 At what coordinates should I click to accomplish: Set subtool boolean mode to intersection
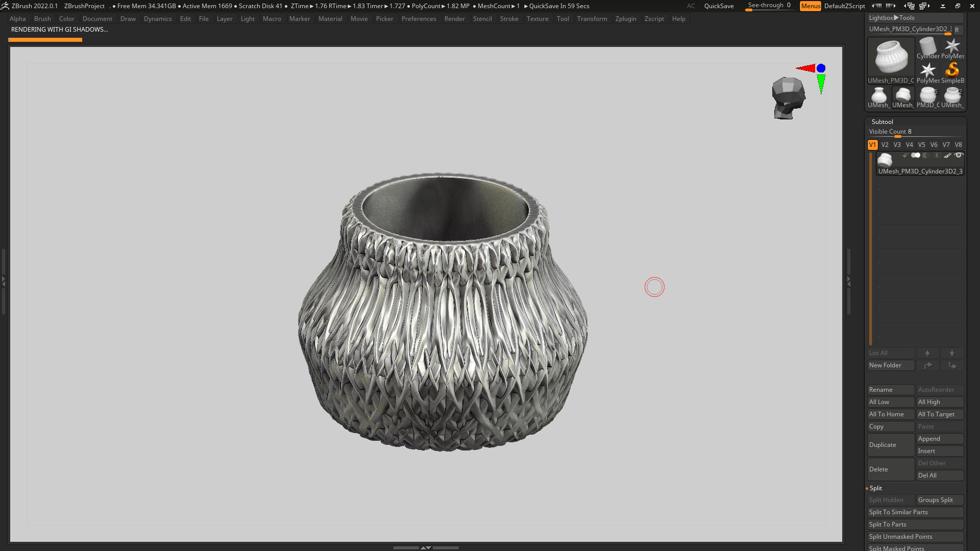pos(937,156)
